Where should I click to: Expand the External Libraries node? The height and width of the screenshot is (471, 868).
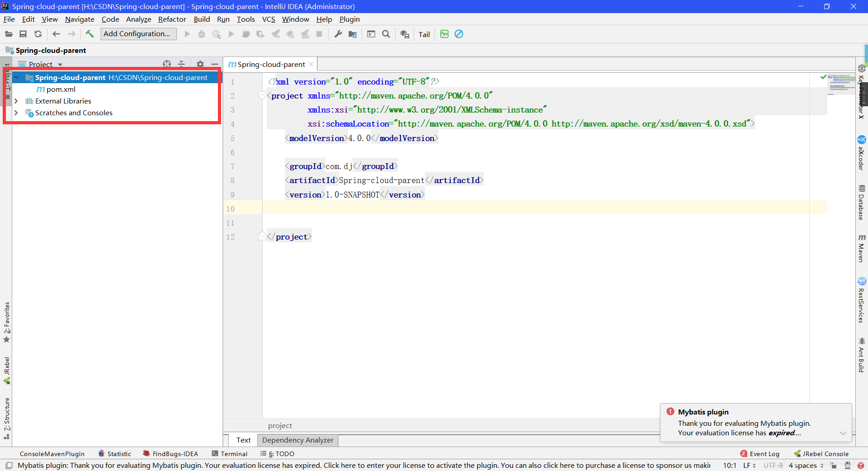[x=16, y=101]
